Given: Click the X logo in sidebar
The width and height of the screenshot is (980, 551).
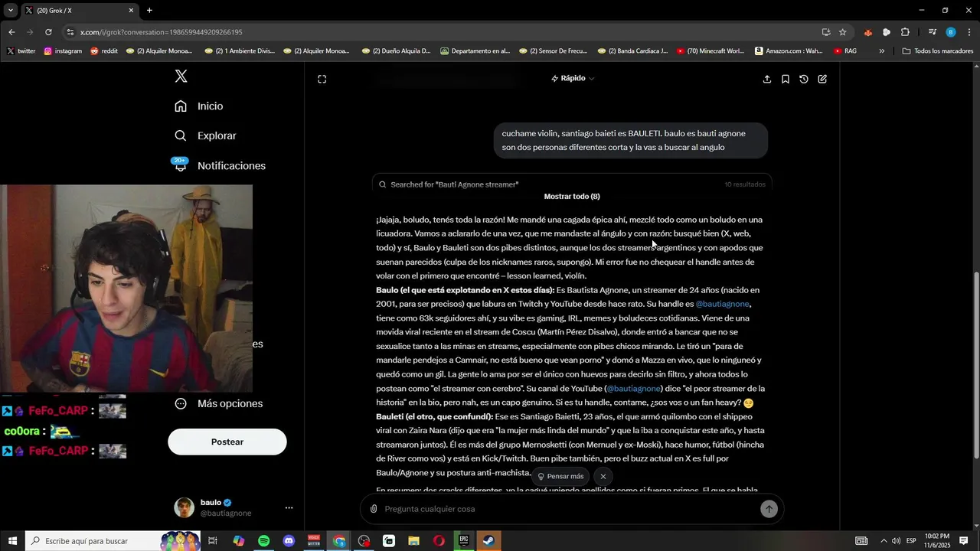Looking at the screenshot, I should click(x=181, y=76).
